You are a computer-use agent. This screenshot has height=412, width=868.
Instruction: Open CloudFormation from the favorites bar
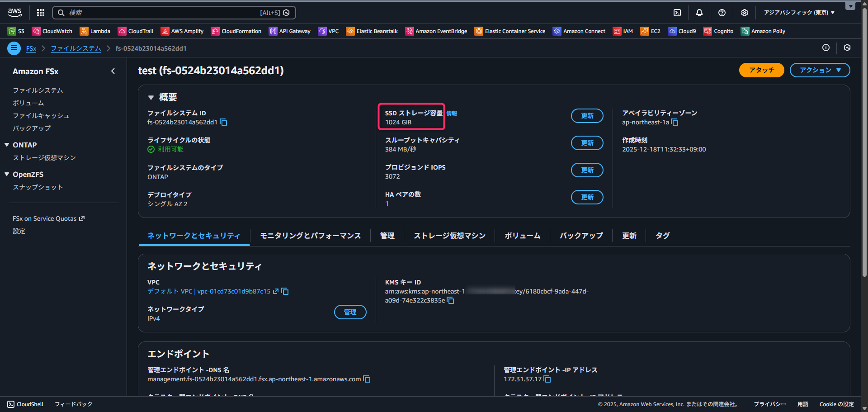[236, 31]
